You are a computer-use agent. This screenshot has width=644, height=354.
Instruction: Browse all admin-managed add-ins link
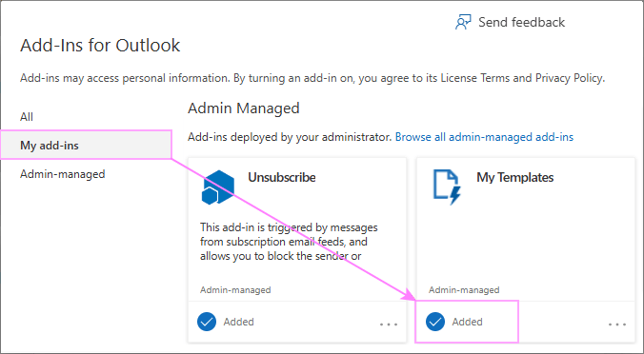(484, 137)
